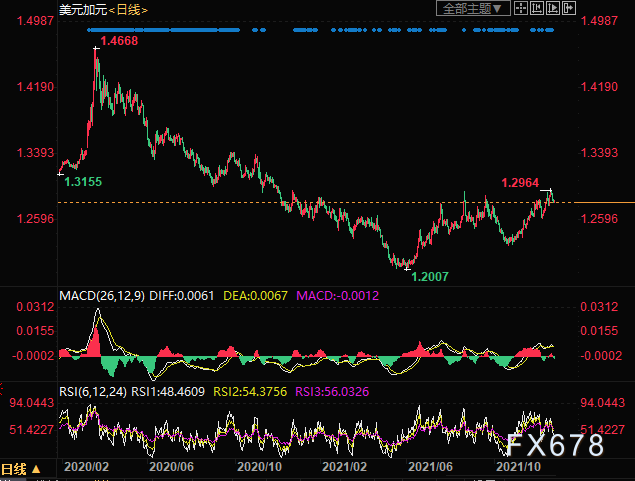This screenshot has height=481, width=635.
Task: Click the DIFF:0.0061 value
Action: click(181, 296)
